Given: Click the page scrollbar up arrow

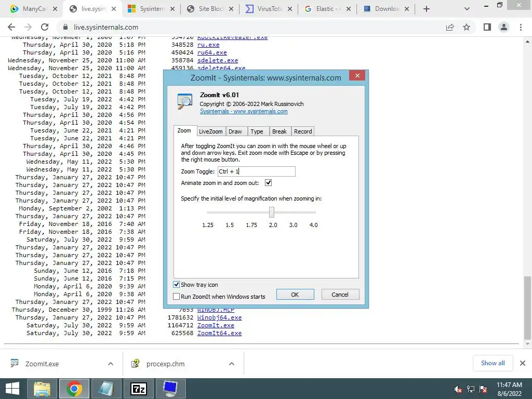Looking at the screenshot, I should (527, 42).
